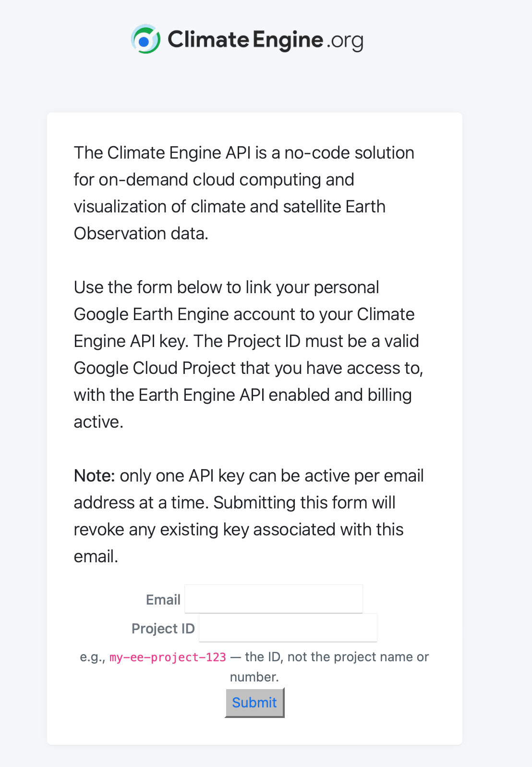This screenshot has width=532, height=767.
Task: Submit the API key form
Action: [254, 703]
